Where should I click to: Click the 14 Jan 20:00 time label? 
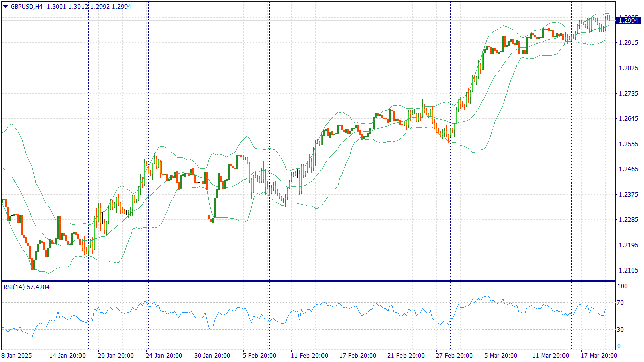66,355
